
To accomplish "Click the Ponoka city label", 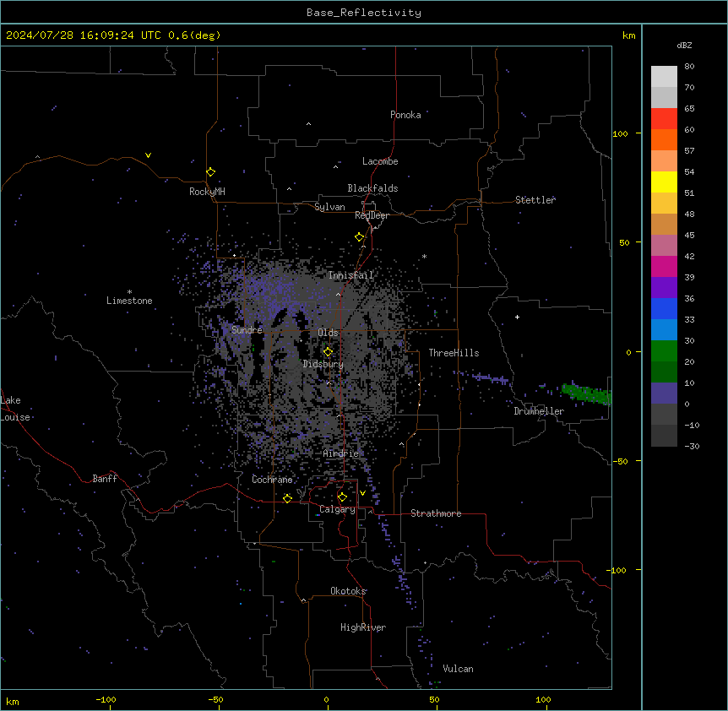I will pyautogui.click(x=405, y=115).
